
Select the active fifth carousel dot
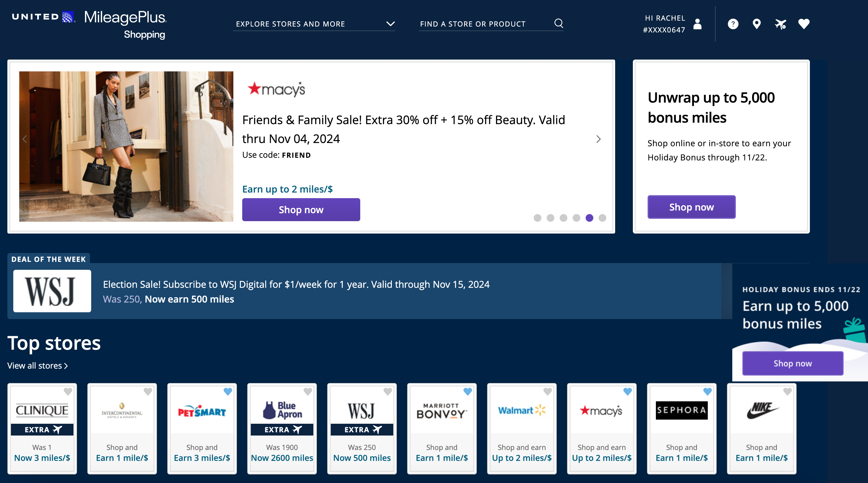tap(589, 218)
